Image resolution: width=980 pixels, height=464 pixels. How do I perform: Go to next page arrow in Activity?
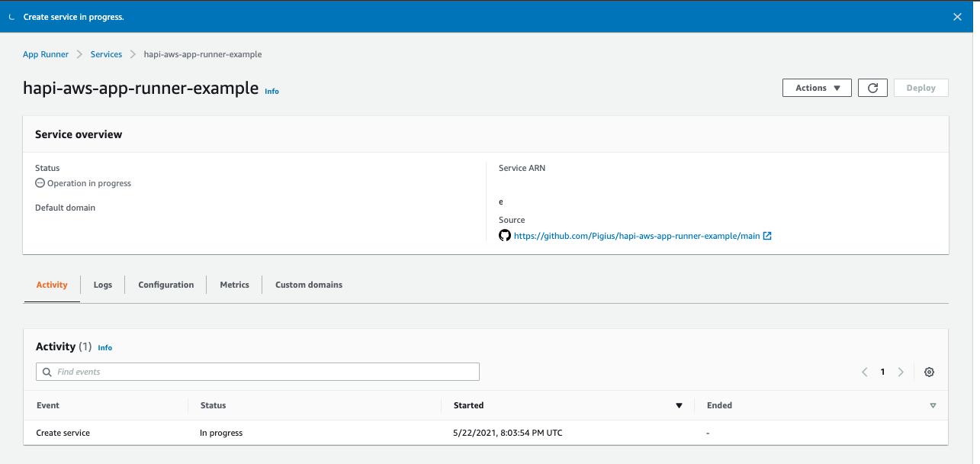pyautogui.click(x=901, y=372)
